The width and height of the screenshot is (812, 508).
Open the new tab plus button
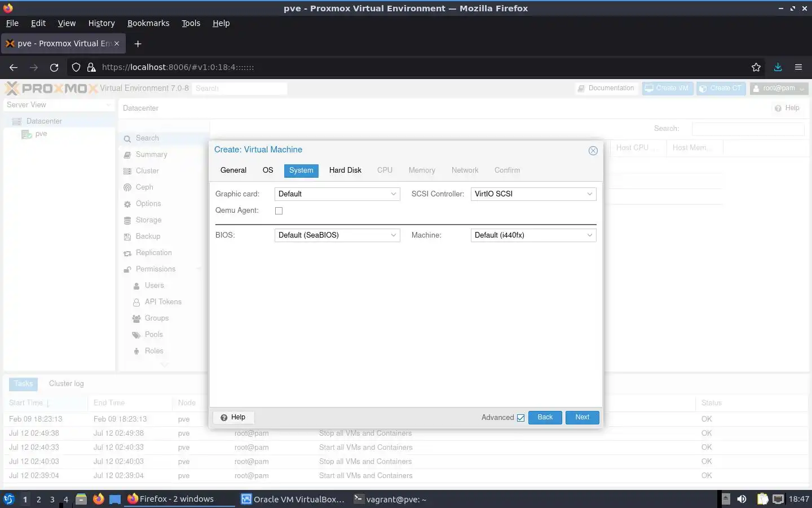tap(138, 43)
